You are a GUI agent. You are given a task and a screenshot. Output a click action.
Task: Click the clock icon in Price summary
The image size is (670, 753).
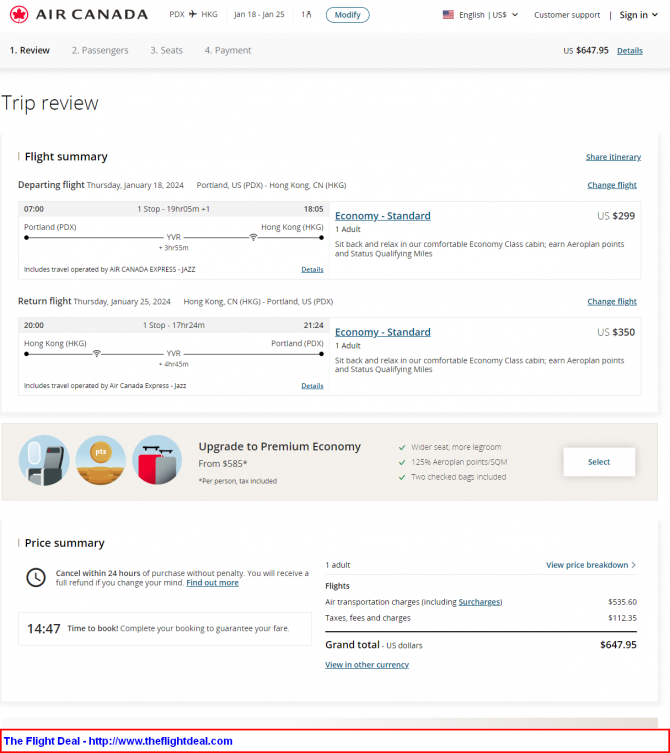tap(36, 577)
